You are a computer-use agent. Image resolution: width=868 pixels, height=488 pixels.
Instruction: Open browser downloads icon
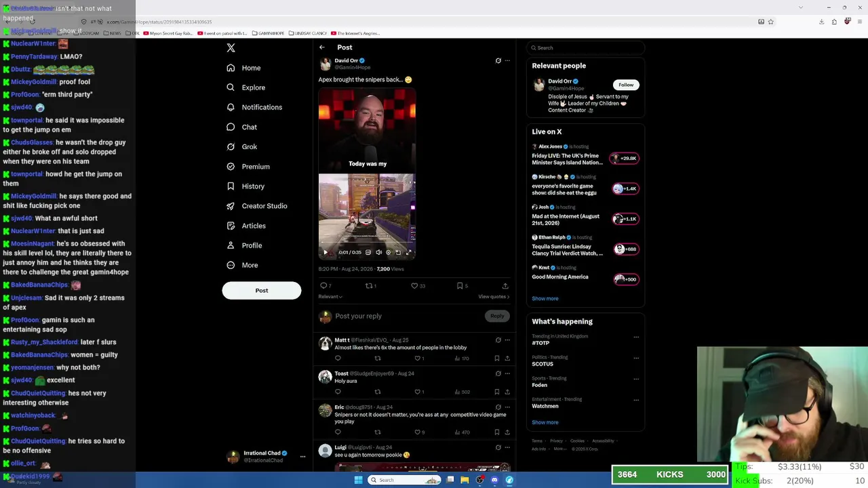[x=821, y=22]
